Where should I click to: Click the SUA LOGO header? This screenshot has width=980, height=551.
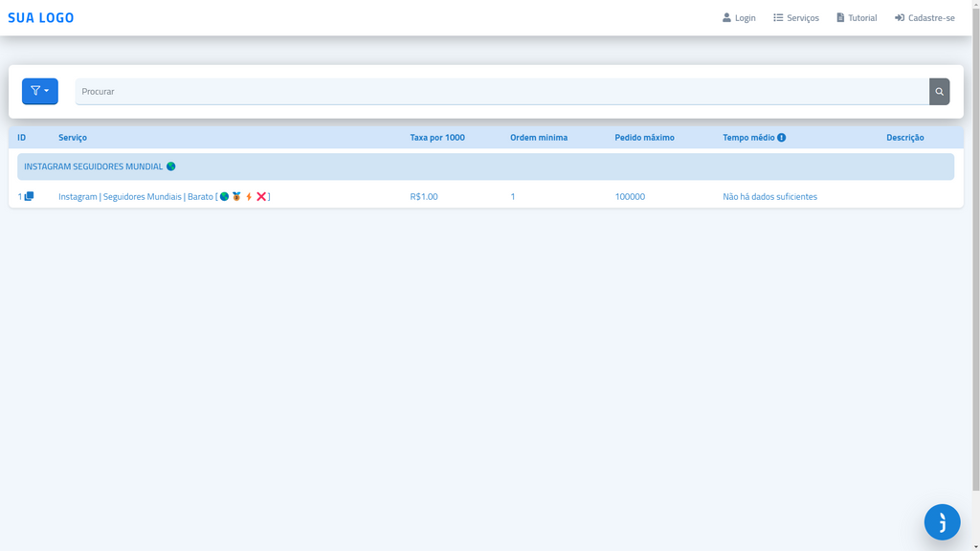[x=40, y=17]
